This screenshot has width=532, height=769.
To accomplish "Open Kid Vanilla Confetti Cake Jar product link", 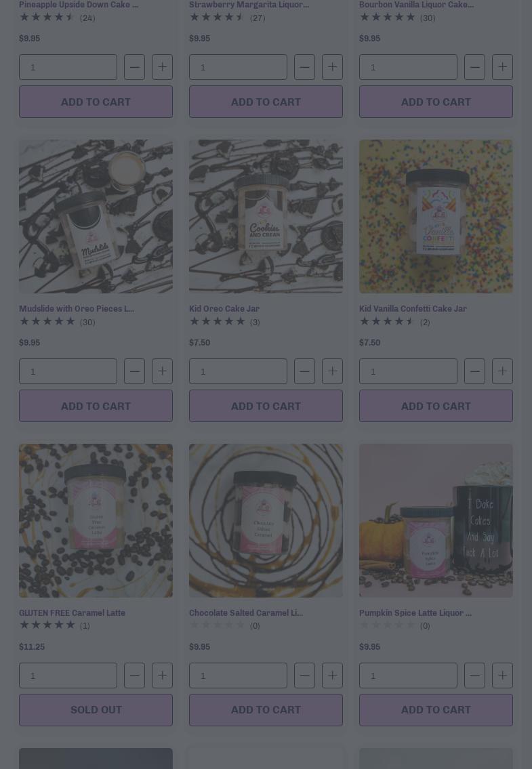I will point(413,308).
